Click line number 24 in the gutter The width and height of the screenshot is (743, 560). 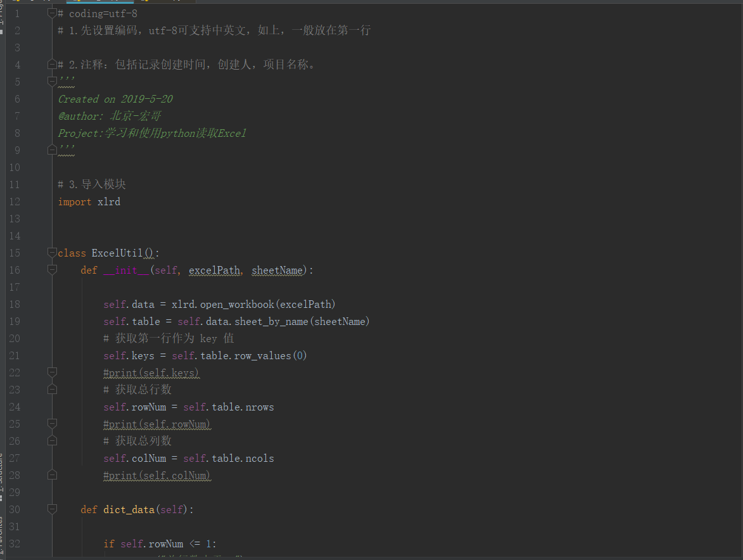point(15,407)
